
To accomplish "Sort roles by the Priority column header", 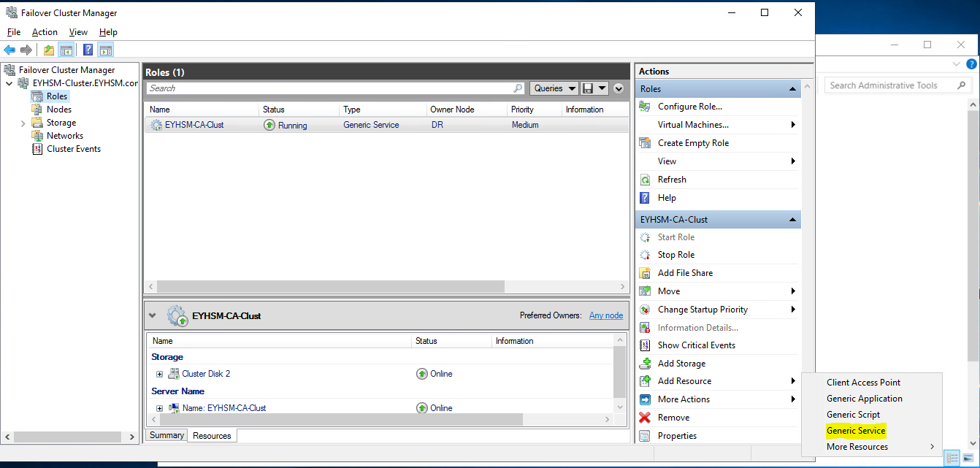I will click(535, 110).
